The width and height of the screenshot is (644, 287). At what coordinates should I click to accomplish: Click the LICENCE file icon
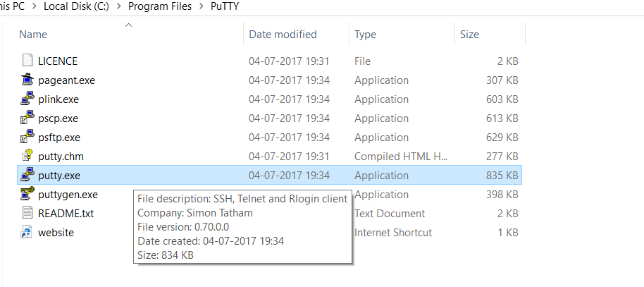pyautogui.click(x=27, y=61)
